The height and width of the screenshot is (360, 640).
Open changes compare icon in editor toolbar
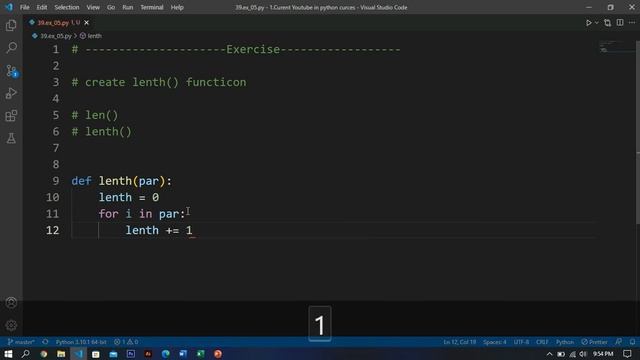(x=607, y=23)
